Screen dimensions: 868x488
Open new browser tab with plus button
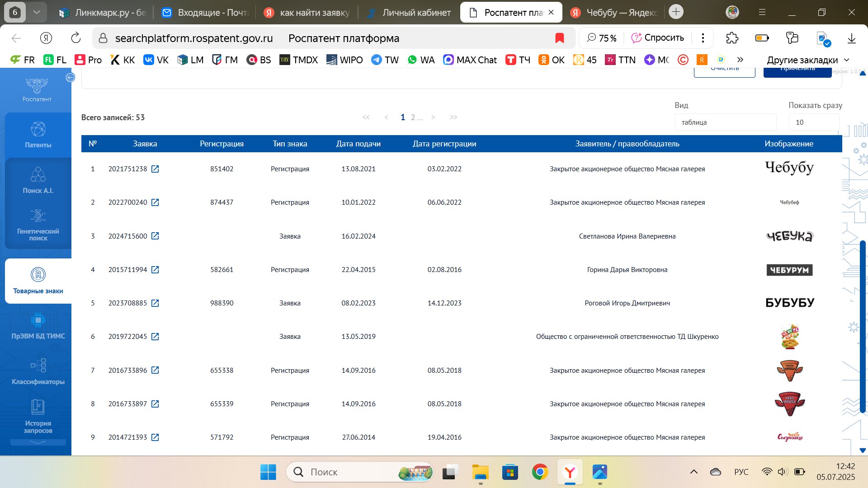tap(676, 12)
